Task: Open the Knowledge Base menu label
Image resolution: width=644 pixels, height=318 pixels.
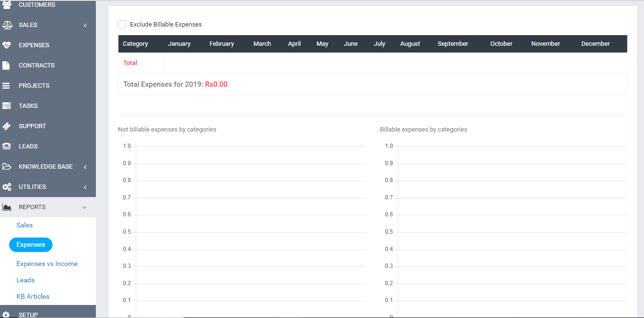Action: 46,167
